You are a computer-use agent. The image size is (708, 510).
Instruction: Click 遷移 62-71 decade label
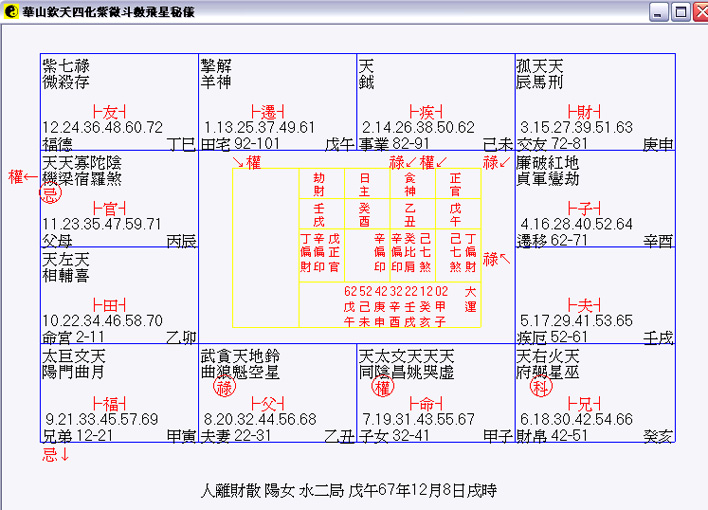point(552,240)
